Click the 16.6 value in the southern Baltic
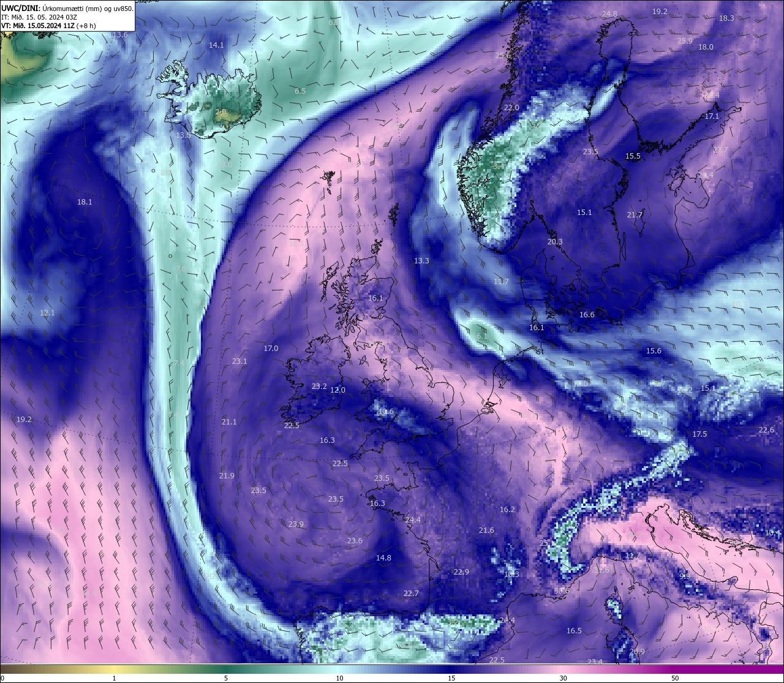 [587, 315]
